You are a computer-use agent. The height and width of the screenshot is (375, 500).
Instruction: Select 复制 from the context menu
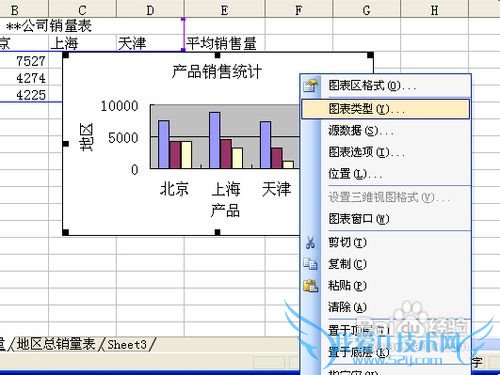[386, 264]
